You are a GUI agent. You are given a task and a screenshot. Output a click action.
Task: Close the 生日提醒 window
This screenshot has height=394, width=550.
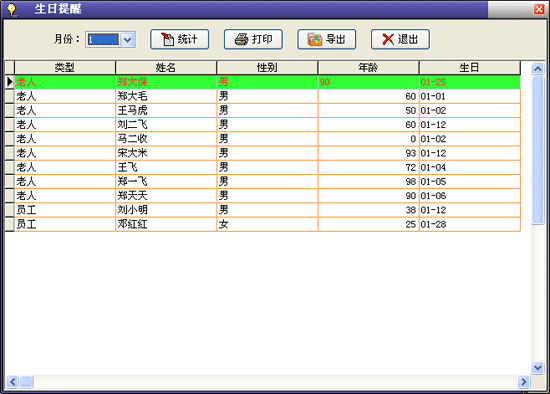tap(539, 9)
